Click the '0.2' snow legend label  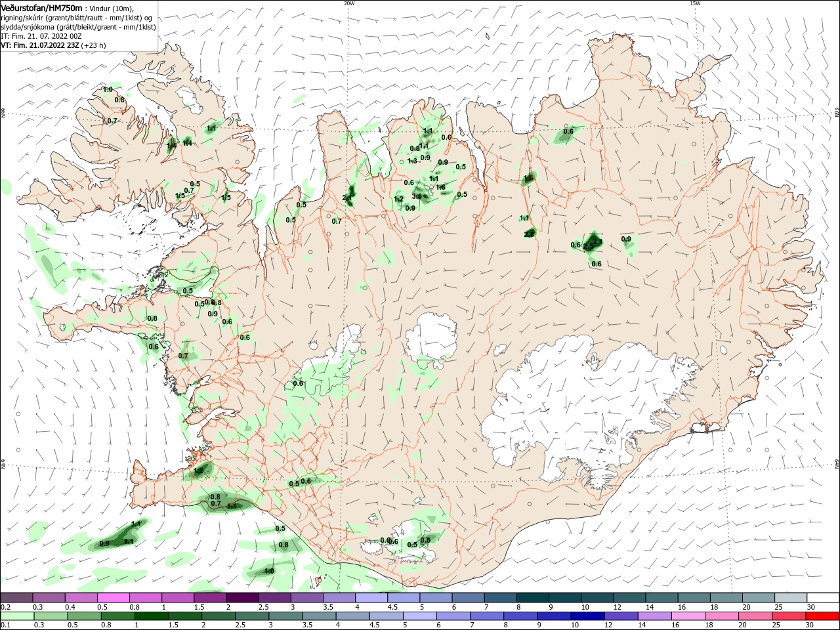(x=6, y=608)
